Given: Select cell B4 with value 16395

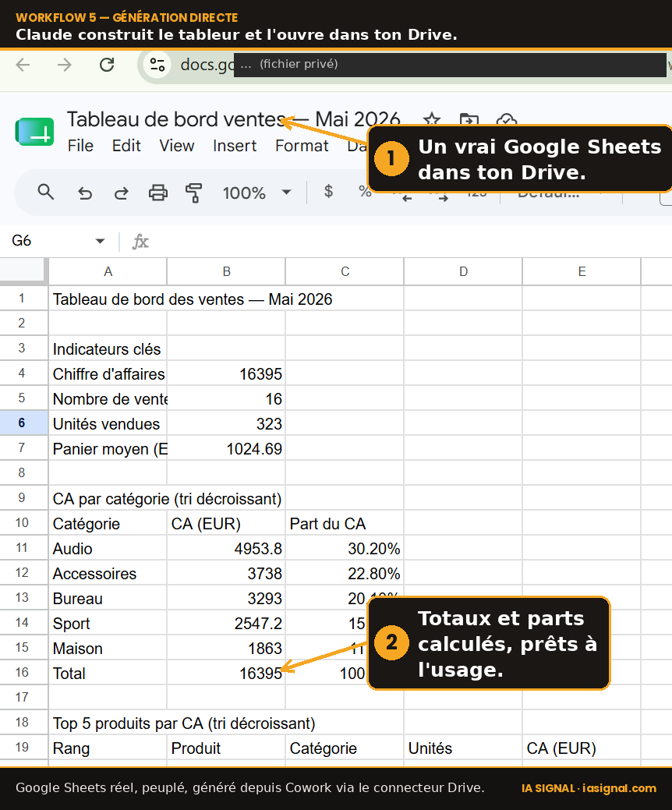Looking at the screenshot, I should [226, 374].
